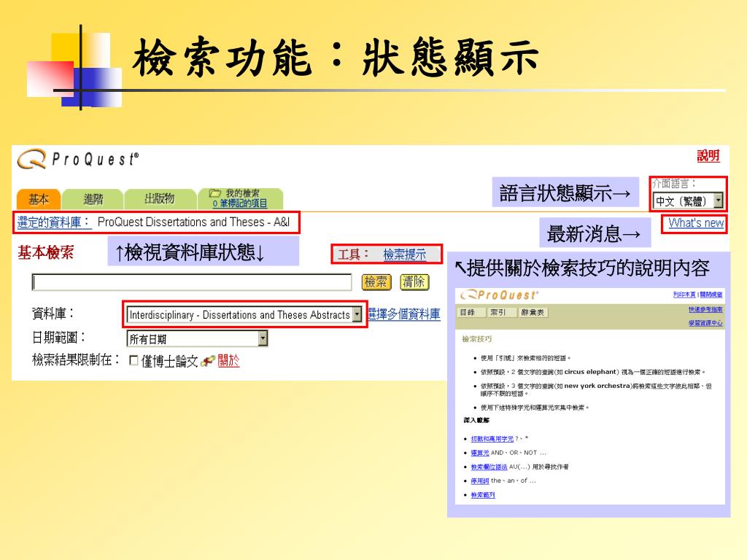Click the basic search text field
747x560 pixels.
tap(192, 282)
